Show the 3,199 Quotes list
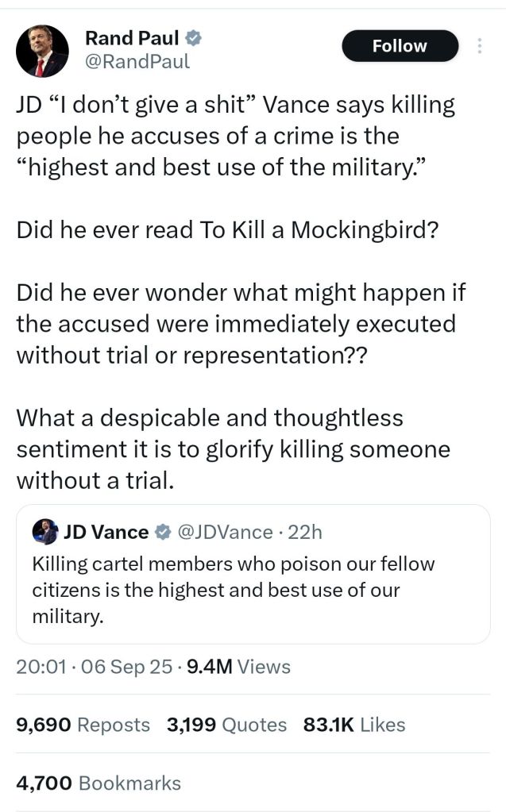506x812 pixels. (x=226, y=725)
